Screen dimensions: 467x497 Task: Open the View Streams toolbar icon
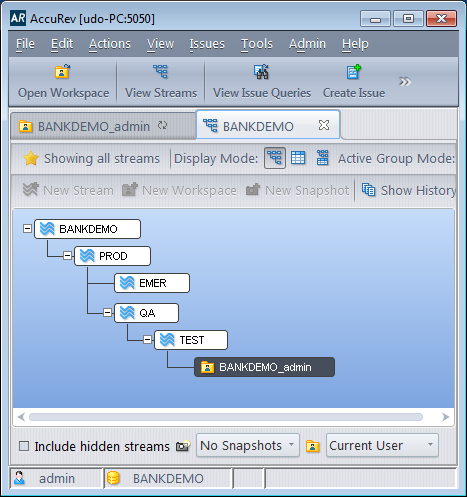pos(161,71)
